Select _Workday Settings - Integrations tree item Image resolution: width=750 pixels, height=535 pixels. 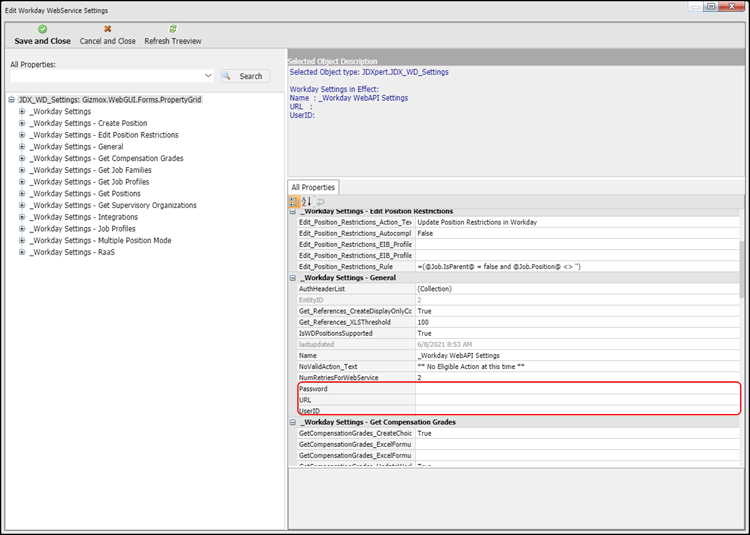[x=84, y=217]
